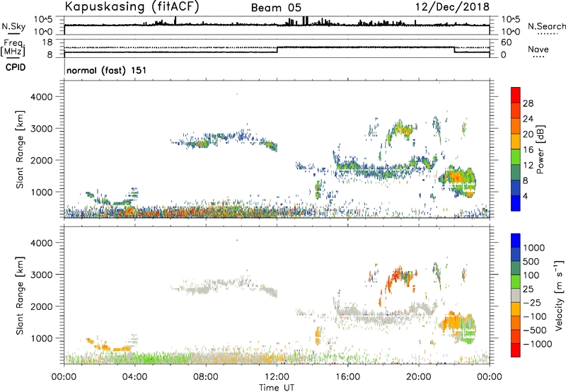Viewport: 566px width, 392px height.
Task: Click the '20:00' time axis tick label
Action: [418, 377]
